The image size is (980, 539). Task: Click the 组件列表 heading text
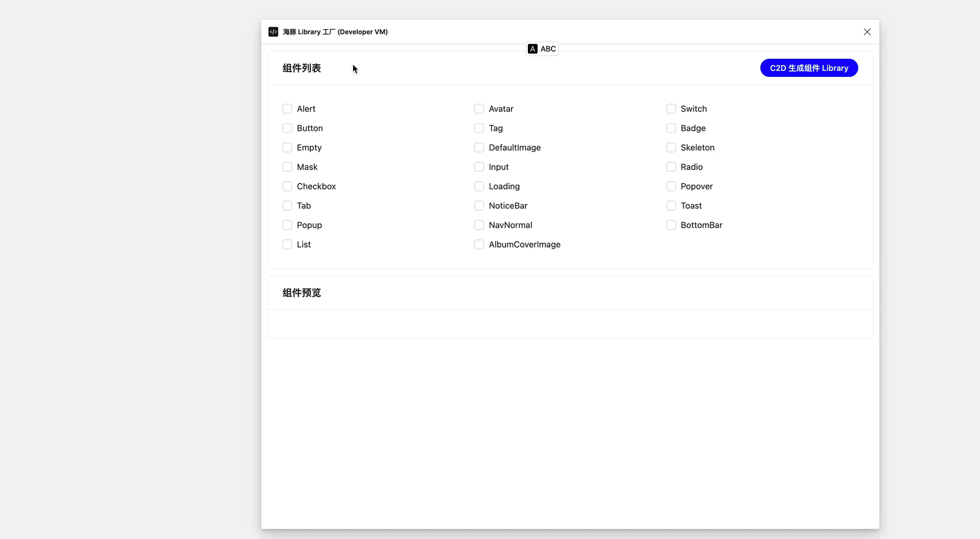(302, 68)
